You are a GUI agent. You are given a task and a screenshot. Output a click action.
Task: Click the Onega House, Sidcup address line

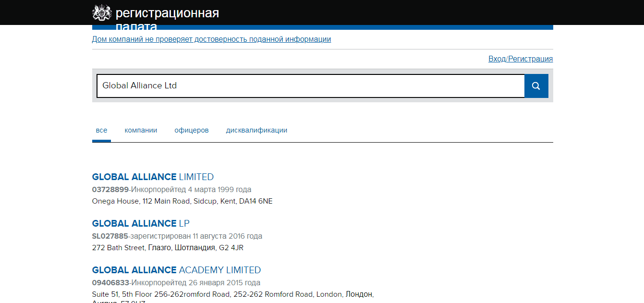182,201
